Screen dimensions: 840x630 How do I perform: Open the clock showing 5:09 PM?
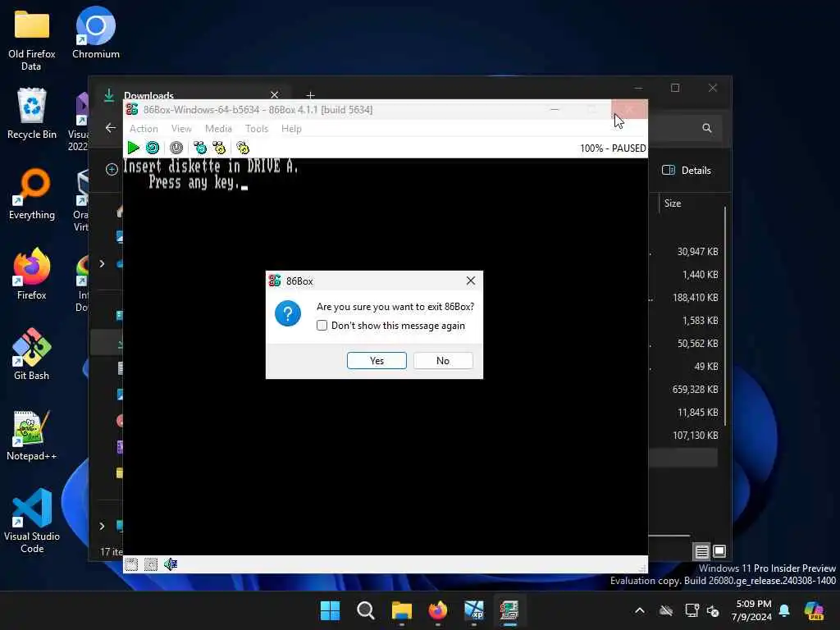pyautogui.click(x=752, y=610)
